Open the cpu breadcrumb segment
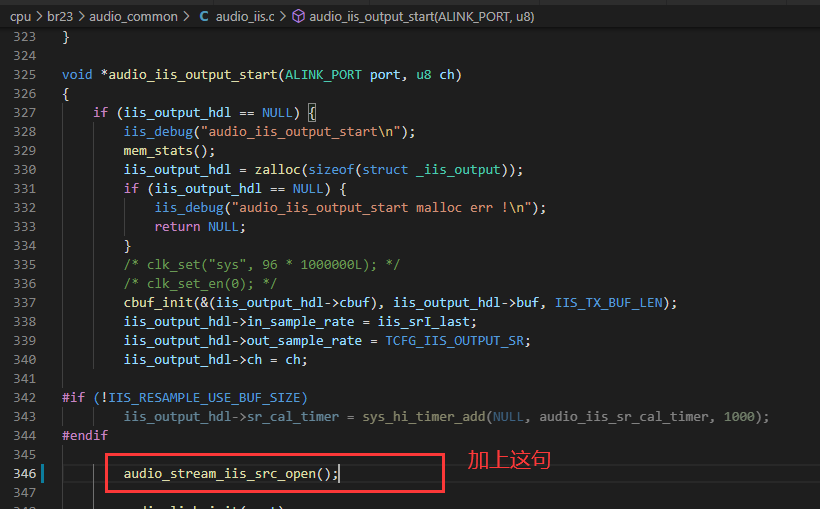This screenshot has width=820, height=509. [20, 17]
